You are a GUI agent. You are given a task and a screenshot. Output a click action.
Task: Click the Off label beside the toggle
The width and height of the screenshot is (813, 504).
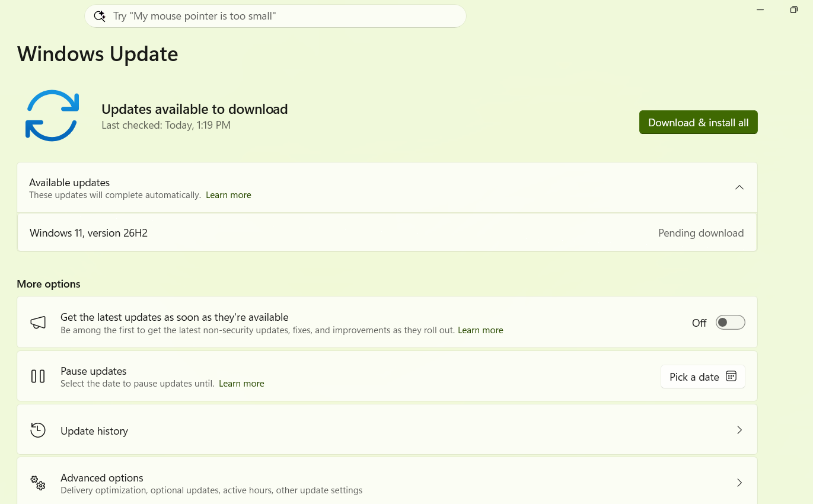699,323
